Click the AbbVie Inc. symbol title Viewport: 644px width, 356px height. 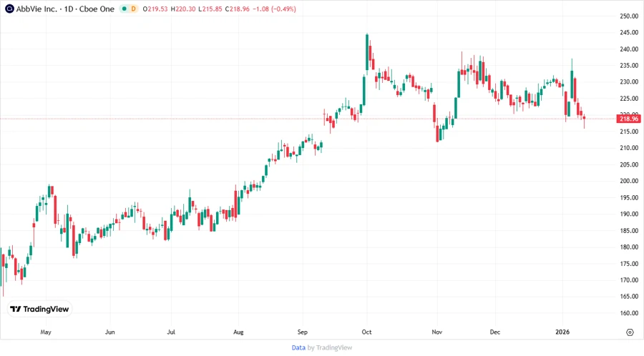coord(36,9)
